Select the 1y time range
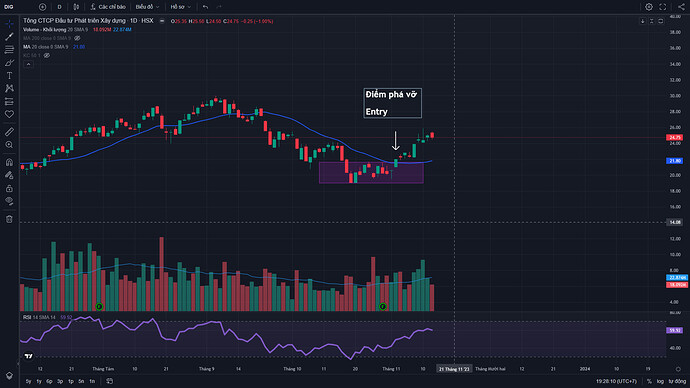 pos(39,381)
